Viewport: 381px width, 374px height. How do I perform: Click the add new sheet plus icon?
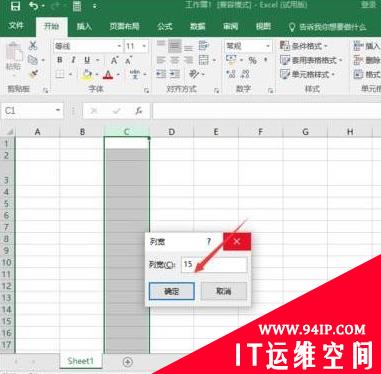(128, 362)
